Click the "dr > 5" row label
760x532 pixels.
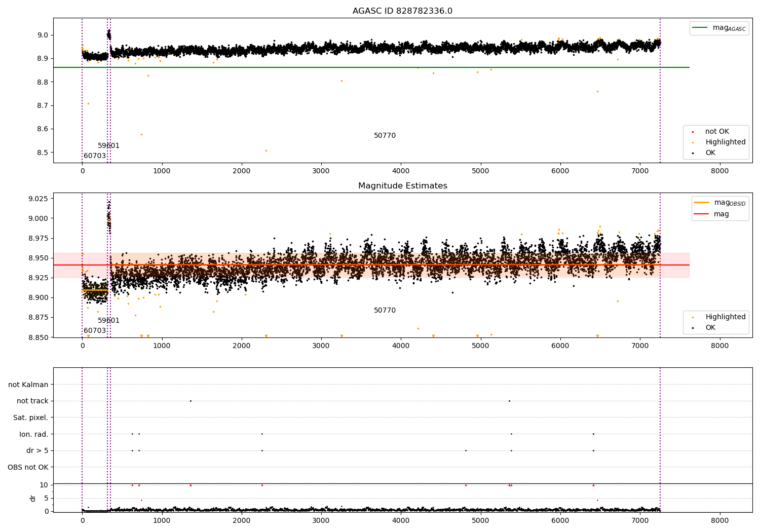click(37, 450)
